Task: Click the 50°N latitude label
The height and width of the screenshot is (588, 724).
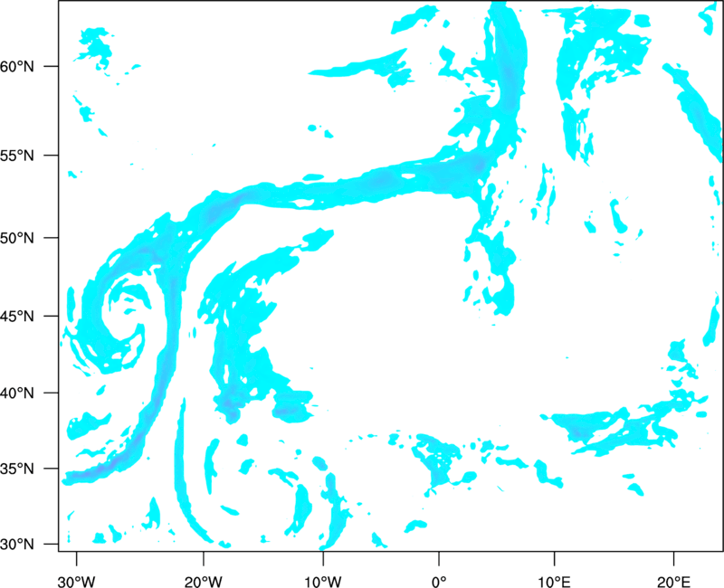Action: pos(17,238)
